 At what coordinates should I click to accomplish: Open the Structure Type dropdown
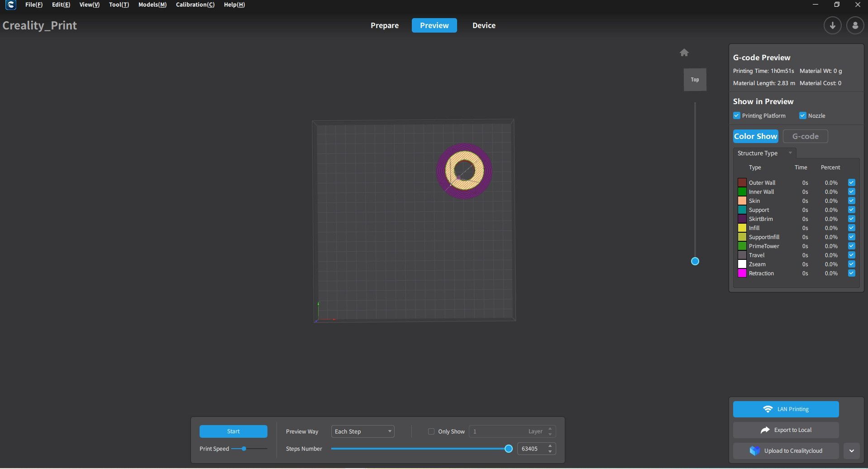point(764,153)
